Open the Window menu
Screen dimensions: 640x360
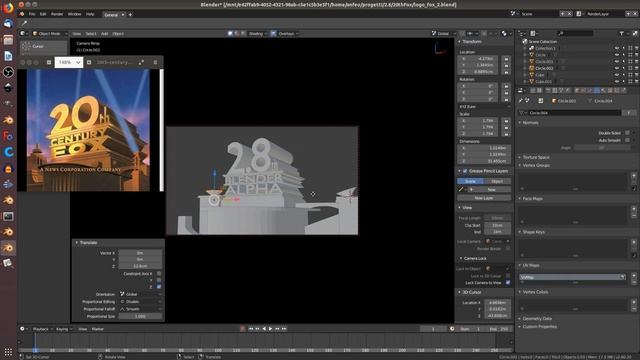(x=74, y=14)
